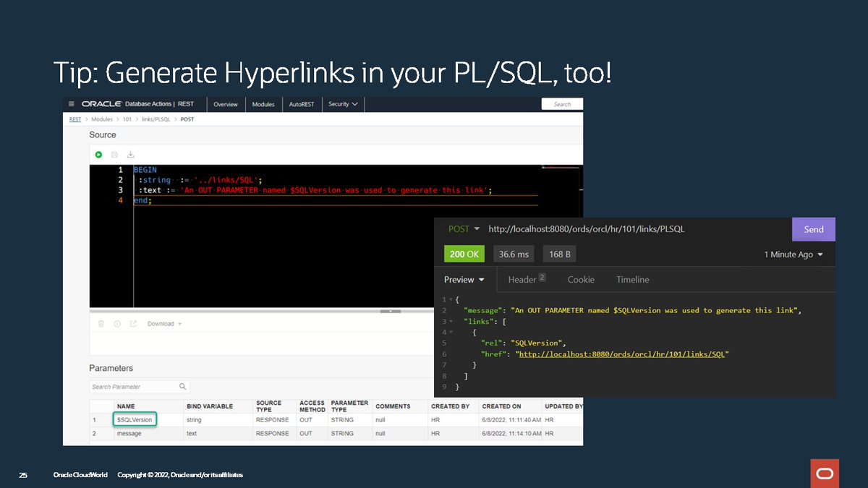Screen dimensions: 868x488
Task: Click the bind variable cell 'text'
Action: point(192,434)
